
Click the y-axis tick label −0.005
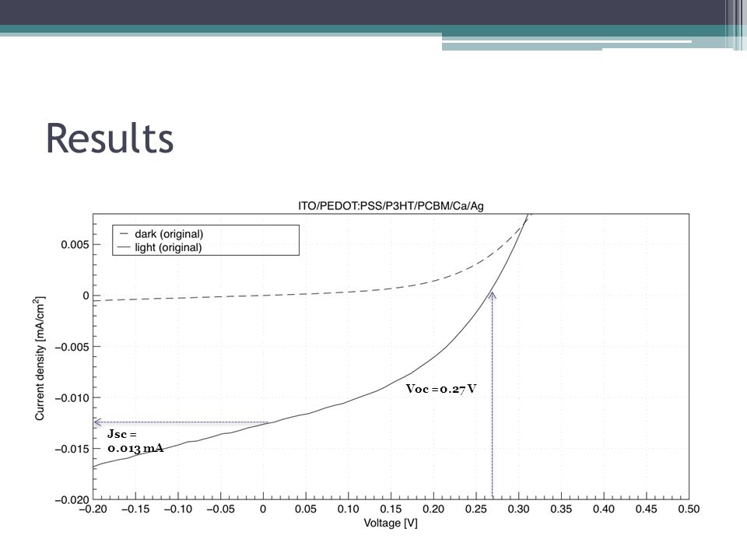[72, 347]
